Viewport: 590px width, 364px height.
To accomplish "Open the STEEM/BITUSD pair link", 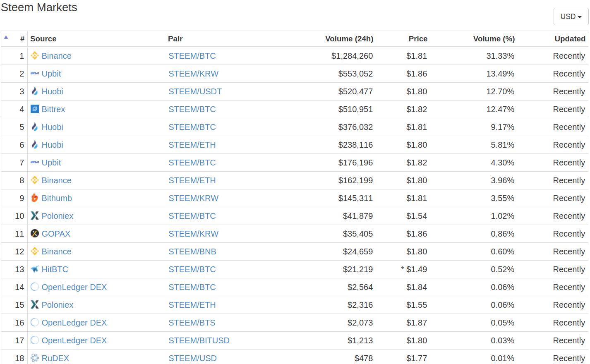I will coord(199,340).
